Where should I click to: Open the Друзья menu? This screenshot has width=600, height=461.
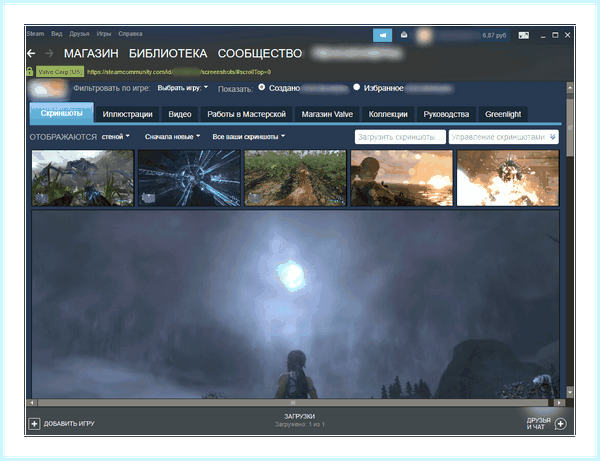point(79,34)
